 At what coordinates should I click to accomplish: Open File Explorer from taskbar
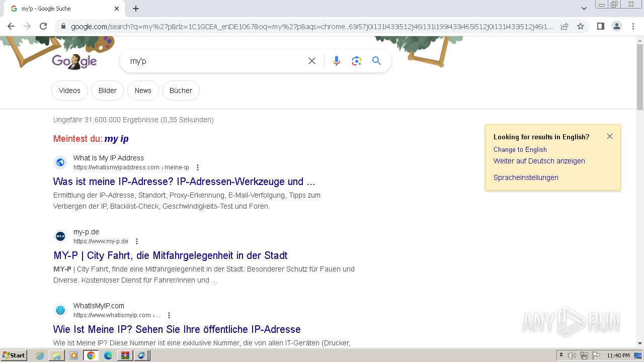[x=57, y=355]
